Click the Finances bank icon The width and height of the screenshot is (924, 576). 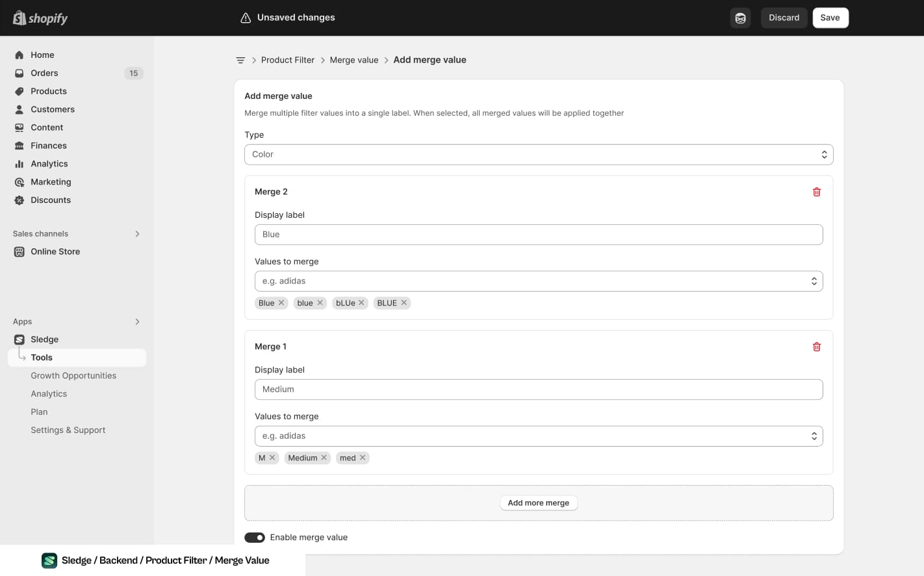[x=19, y=146]
